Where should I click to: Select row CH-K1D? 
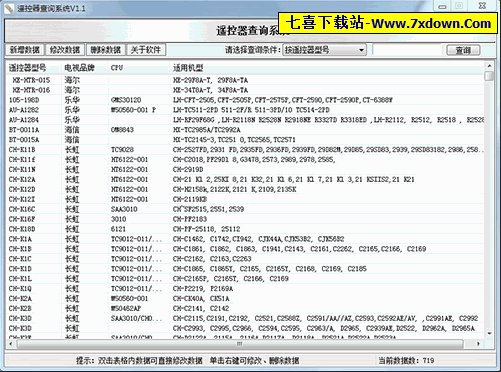coord(245,269)
